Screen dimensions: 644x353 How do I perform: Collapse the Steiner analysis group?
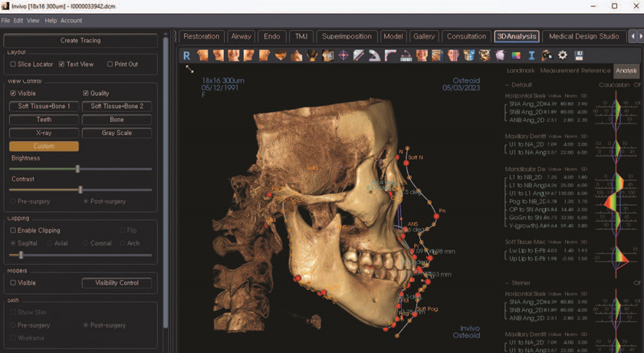click(x=508, y=283)
